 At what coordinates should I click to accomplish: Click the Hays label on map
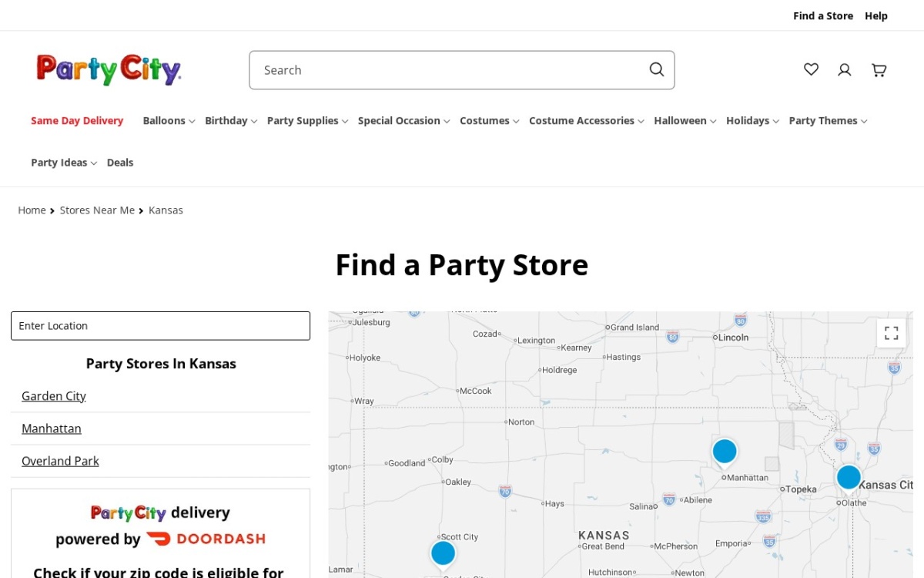(x=555, y=503)
